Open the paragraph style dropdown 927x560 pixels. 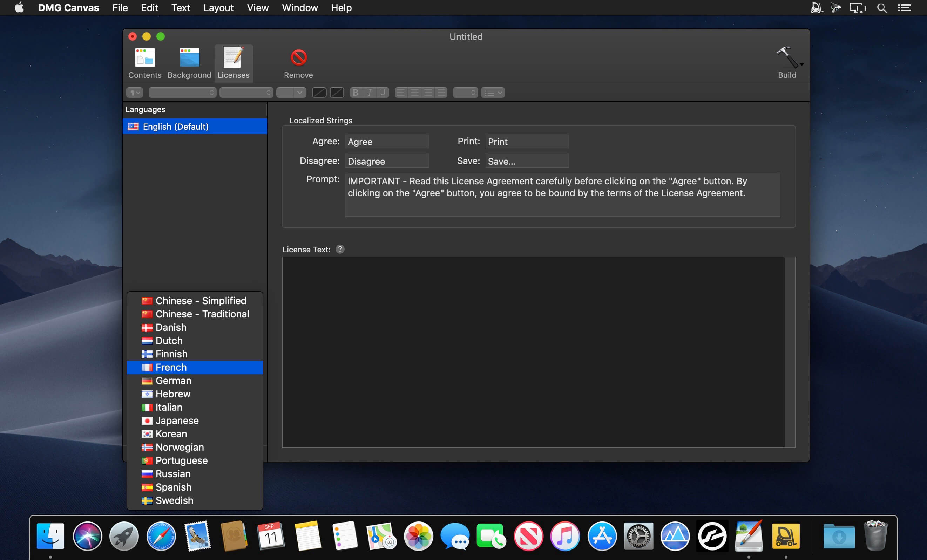134,93
